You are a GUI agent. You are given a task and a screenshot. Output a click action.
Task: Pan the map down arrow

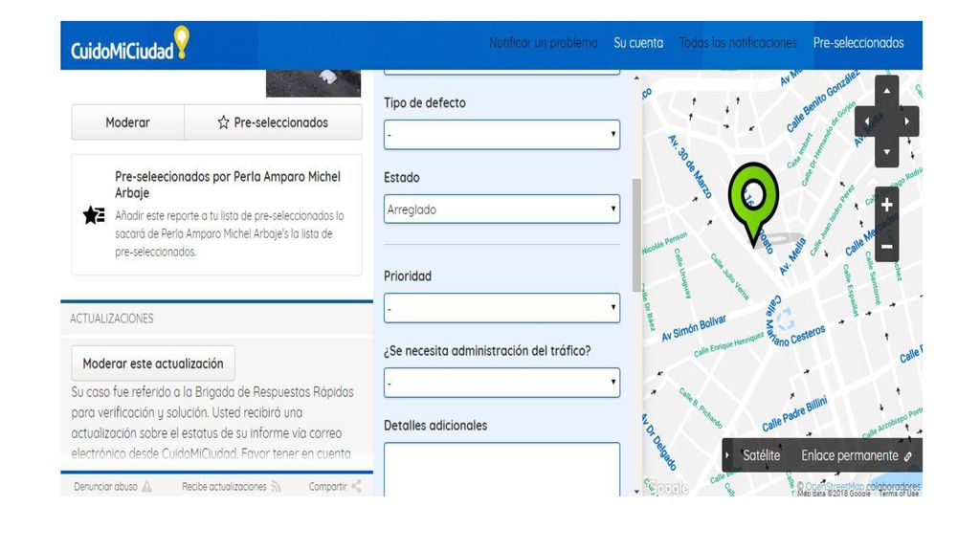886,152
